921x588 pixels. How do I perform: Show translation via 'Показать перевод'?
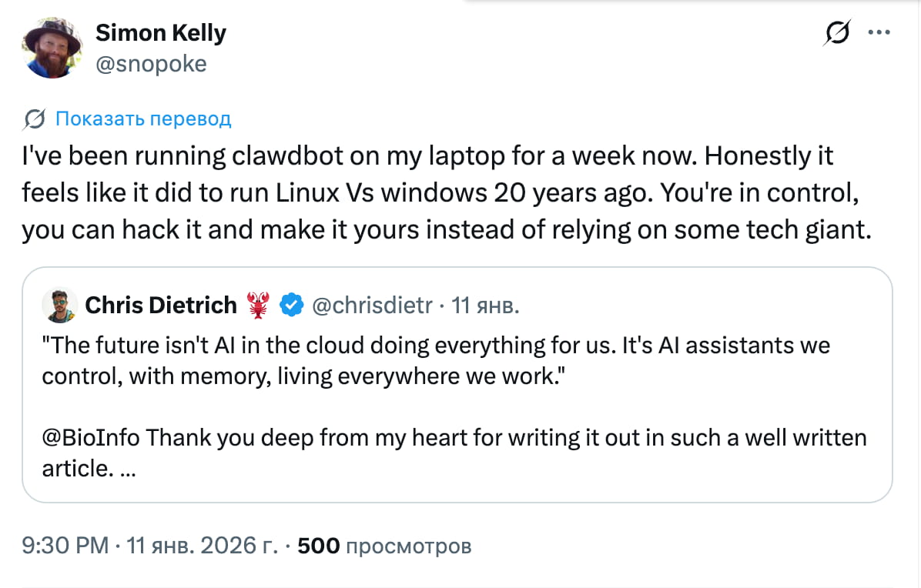(142, 119)
